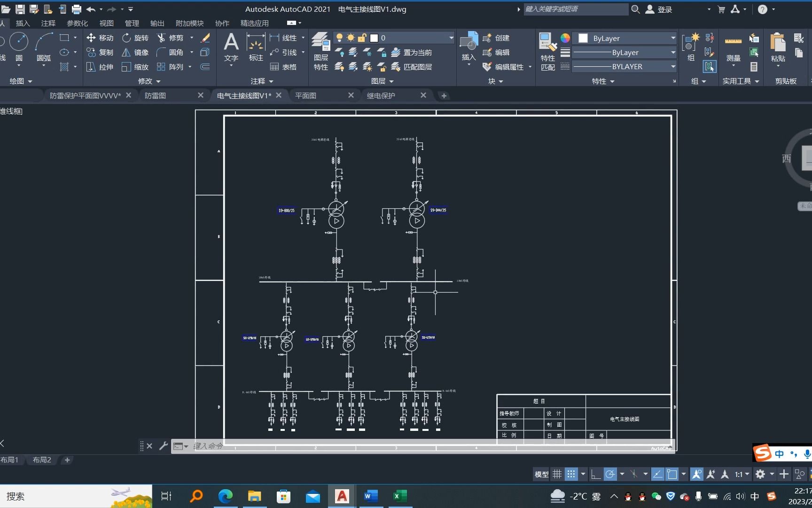Click the keyword search box in title bar

(576, 9)
